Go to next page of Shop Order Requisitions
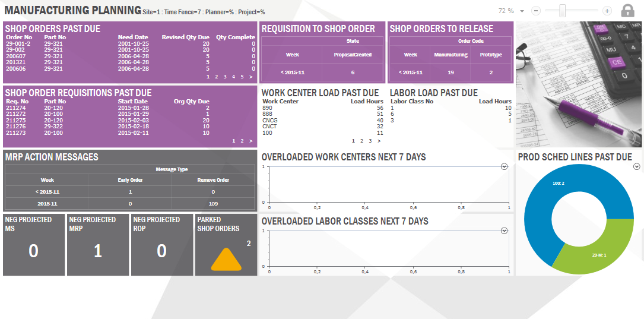644x319 pixels. [251, 141]
